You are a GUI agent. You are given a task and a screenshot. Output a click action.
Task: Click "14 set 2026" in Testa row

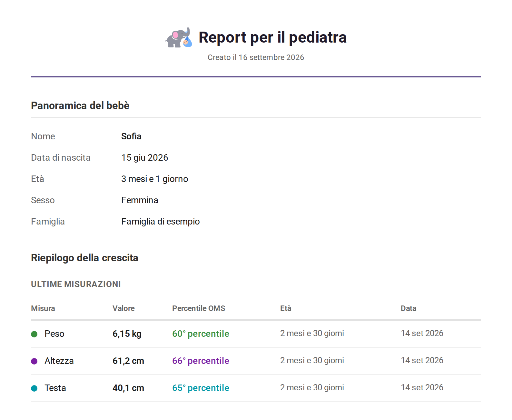(x=422, y=387)
